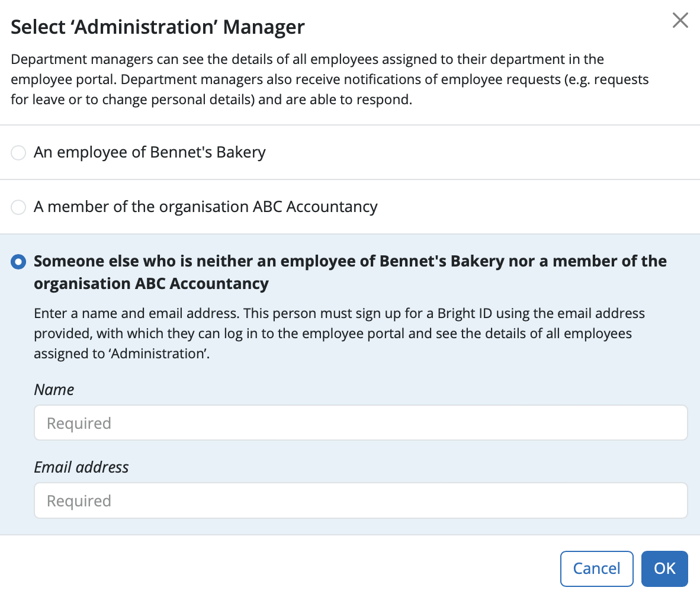Click the dialog title 'Select Administration Manager'
The width and height of the screenshot is (700, 597).
coord(158,27)
